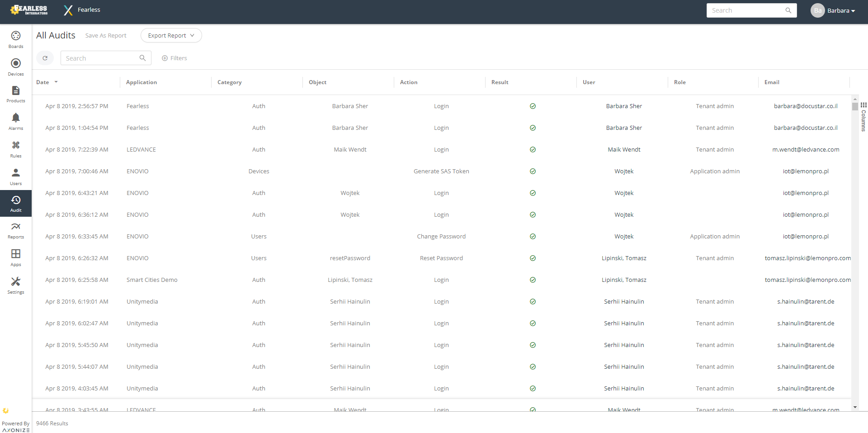Select the Devices panel icon

[16, 67]
